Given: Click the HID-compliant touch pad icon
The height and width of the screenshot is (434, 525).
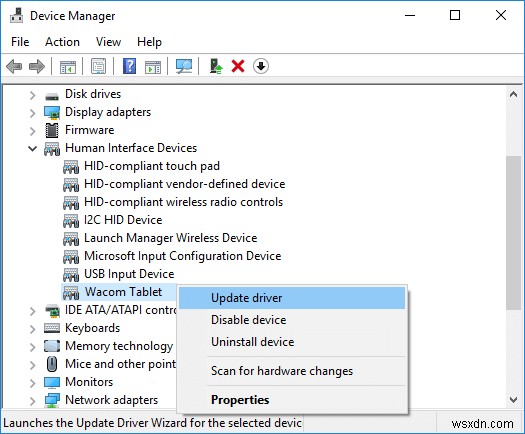Looking at the screenshot, I should point(71,167).
